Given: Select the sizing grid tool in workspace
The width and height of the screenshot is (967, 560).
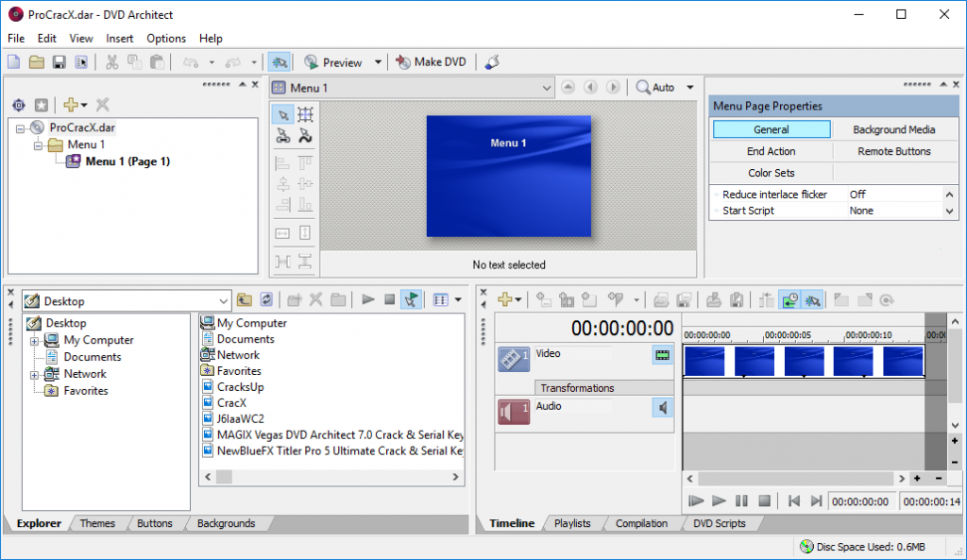Looking at the screenshot, I should tap(305, 114).
